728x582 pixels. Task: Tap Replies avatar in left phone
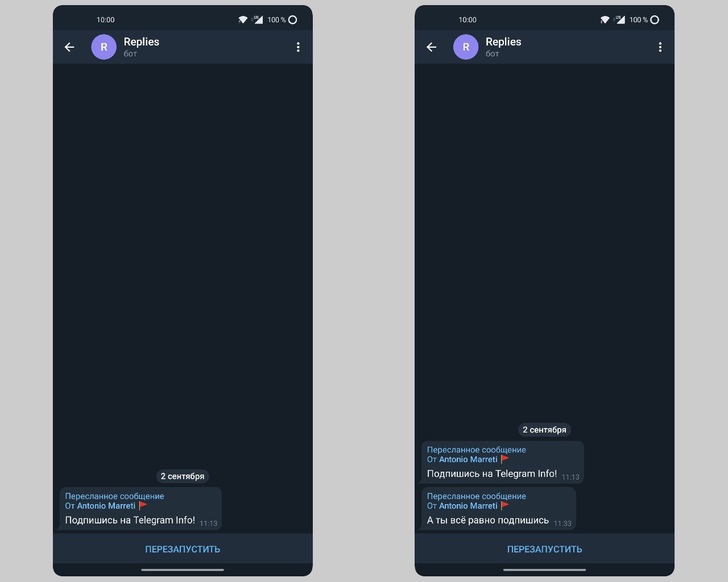coord(104,47)
